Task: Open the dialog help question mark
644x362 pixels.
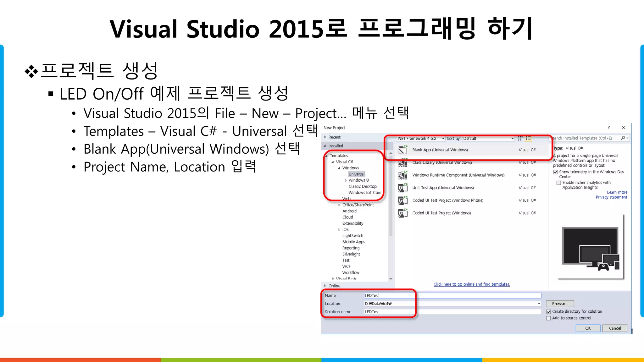Action: coord(609,128)
